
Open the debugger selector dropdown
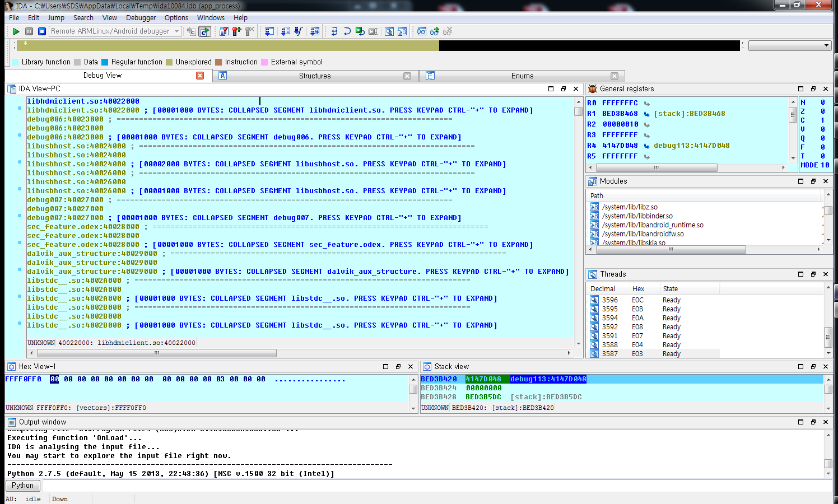[176, 31]
